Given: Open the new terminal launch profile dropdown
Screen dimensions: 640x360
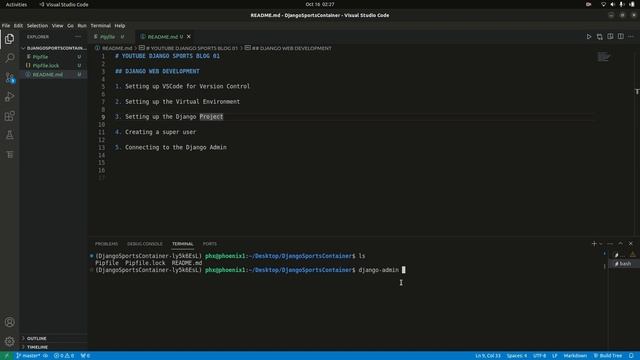Looking at the screenshot, I should (x=601, y=244).
